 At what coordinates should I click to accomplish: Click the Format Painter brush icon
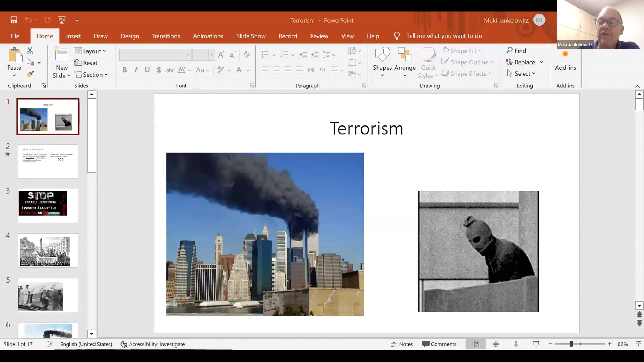coord(30,74)
